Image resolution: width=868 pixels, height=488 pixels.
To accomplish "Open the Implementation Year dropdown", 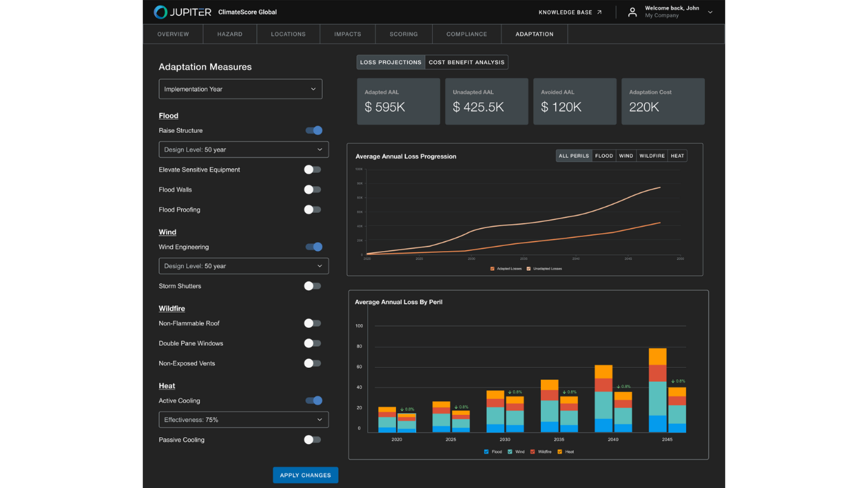I will (240, 89).
